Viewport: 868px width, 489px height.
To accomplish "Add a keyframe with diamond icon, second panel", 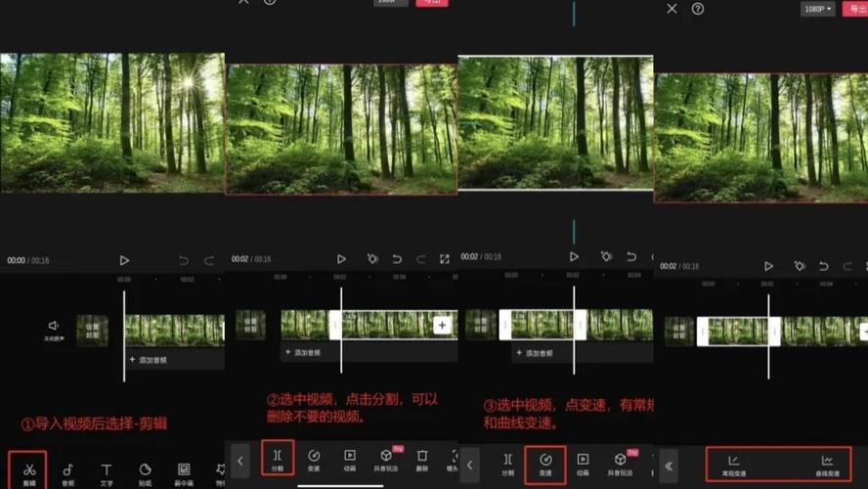I will click(x=372, y=259).
